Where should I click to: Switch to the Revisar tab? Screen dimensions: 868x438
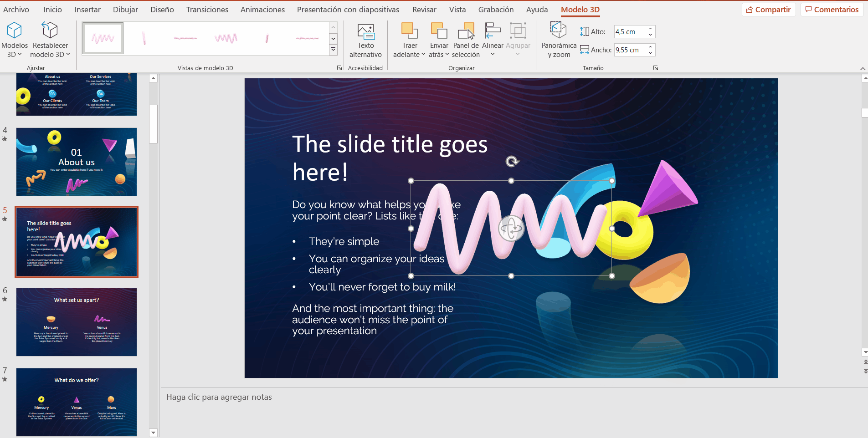pos(424,10)
